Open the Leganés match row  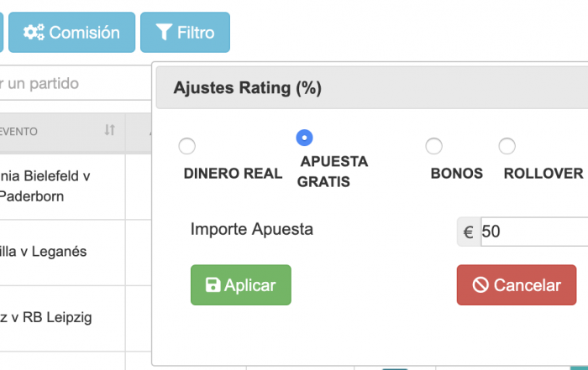click(62, 252)
